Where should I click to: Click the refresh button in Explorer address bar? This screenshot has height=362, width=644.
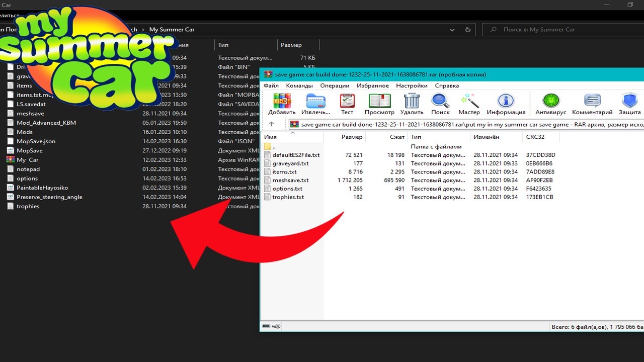pos(468,30)
